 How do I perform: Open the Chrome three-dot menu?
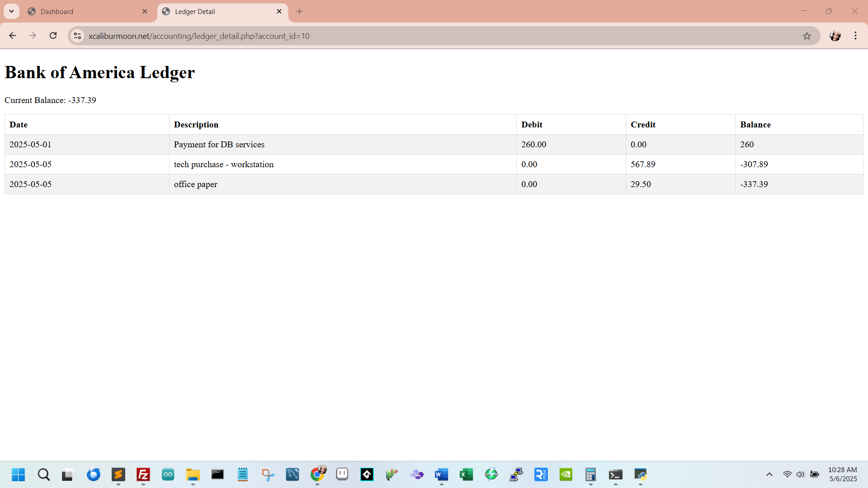tap(856, 36)
